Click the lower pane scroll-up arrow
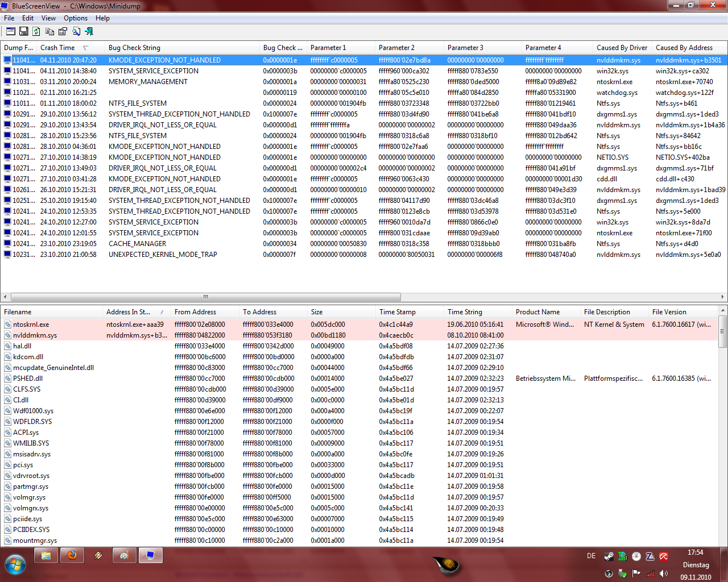The height and width of the screenshot is (582, 728). (723, 310)
